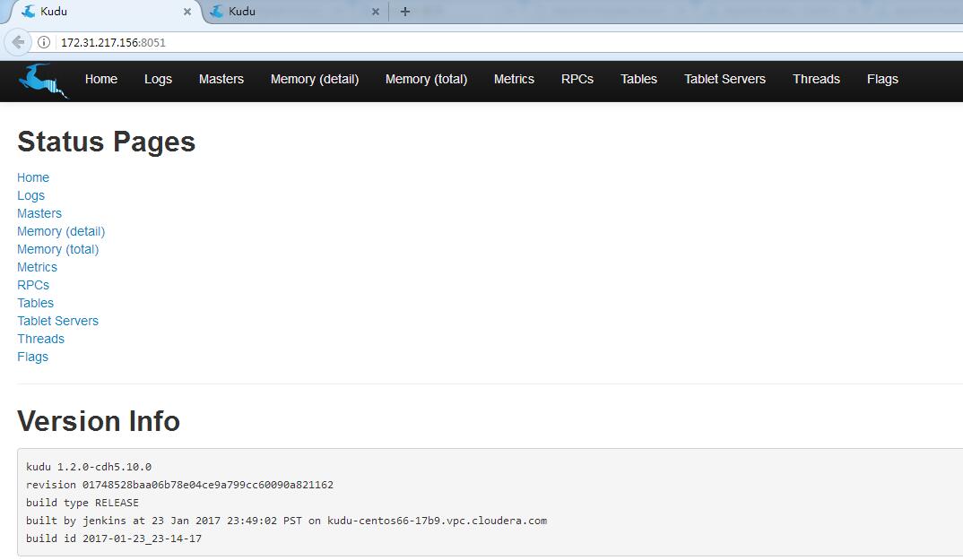The width and height of the screenshot is (963, 560).
Task: Click the Status Pages heading
Action: click(106, 142)
